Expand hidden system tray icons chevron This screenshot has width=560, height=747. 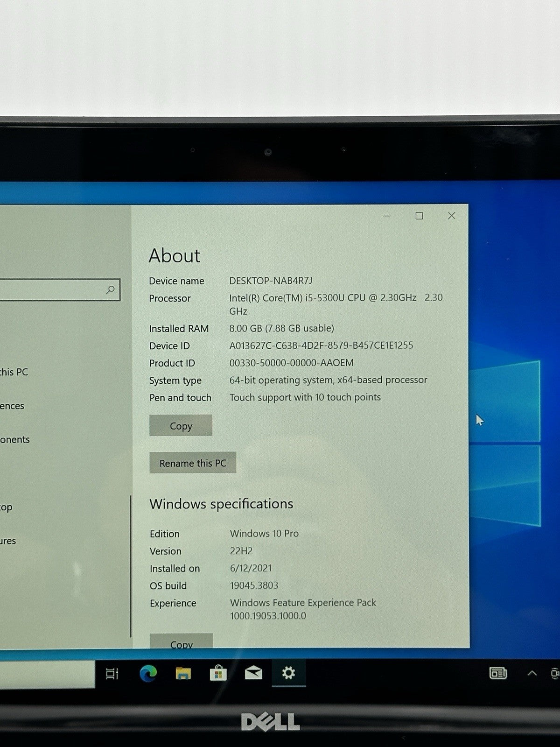pos(532,673)
